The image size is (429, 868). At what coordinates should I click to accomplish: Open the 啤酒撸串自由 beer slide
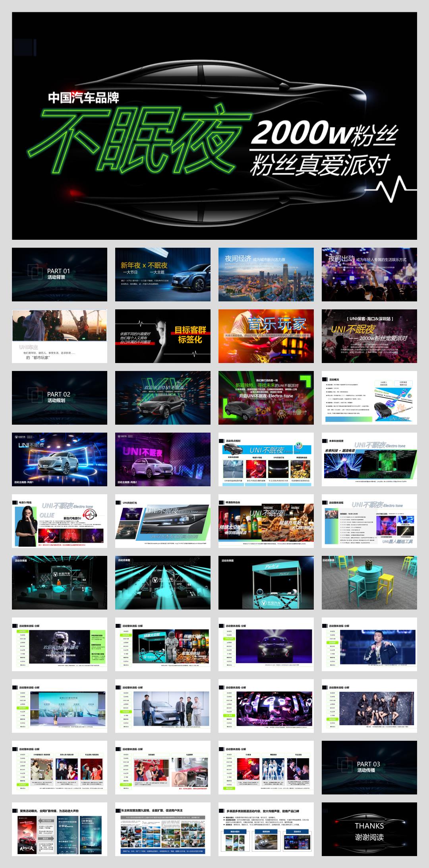coord(266,521)
